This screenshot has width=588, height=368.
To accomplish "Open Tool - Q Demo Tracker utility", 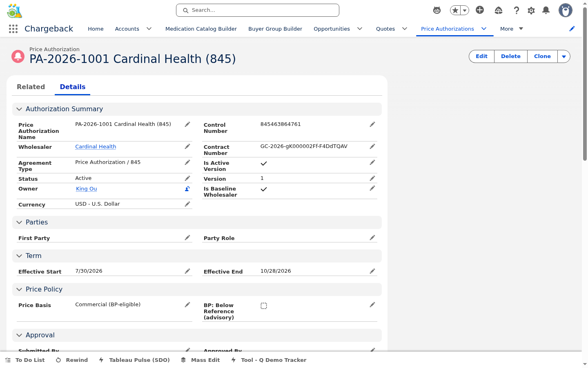I will [x=269, y=360].
